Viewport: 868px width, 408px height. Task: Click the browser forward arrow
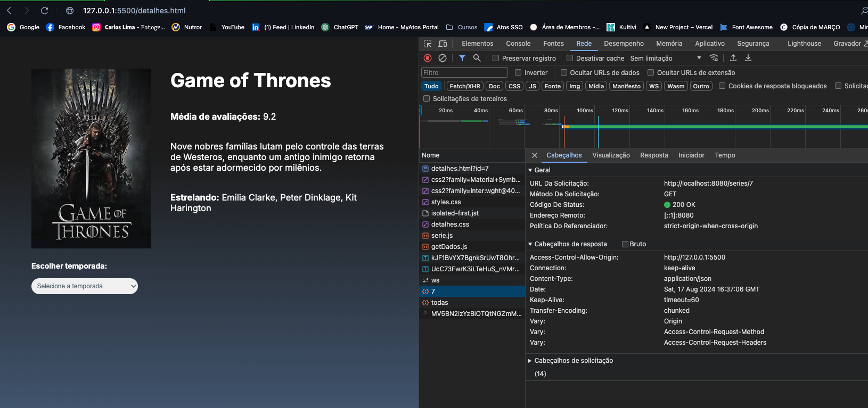(x=27, y=11)
